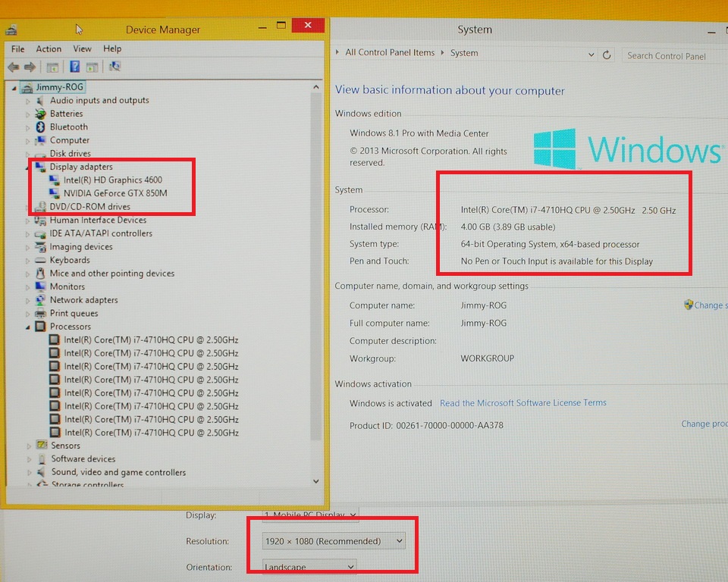Open the Orientation Landscape dropdown
Screen dimensions: 728x582
[x=309, y=567]
